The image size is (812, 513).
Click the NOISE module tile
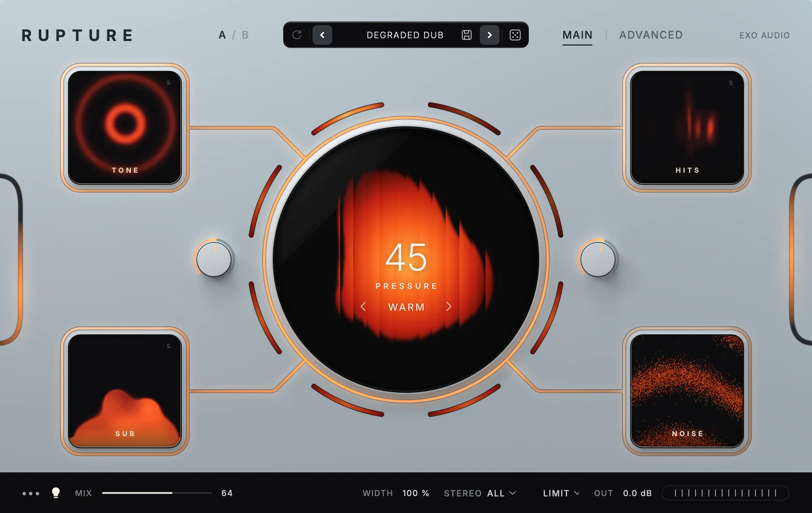[687, 391]
